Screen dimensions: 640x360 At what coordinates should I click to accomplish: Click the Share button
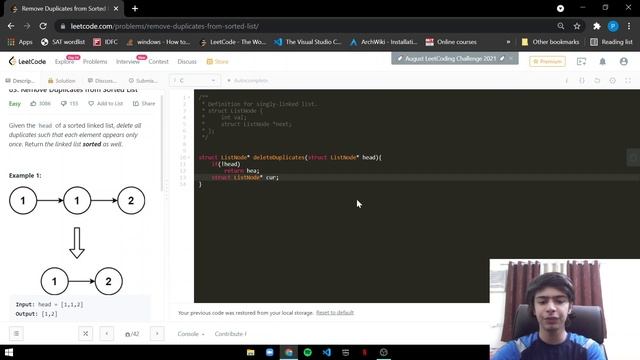coord(144,104)
